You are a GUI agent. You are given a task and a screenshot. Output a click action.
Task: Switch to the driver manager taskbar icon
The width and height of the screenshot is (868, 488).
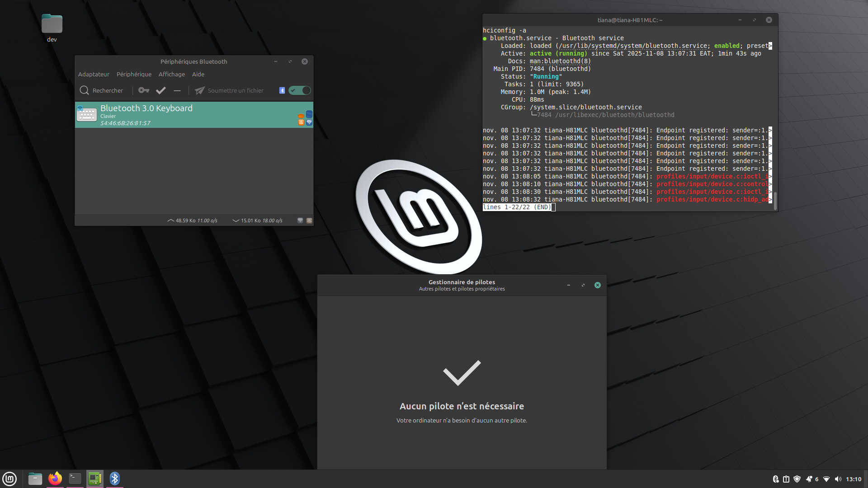click(95, 479)
